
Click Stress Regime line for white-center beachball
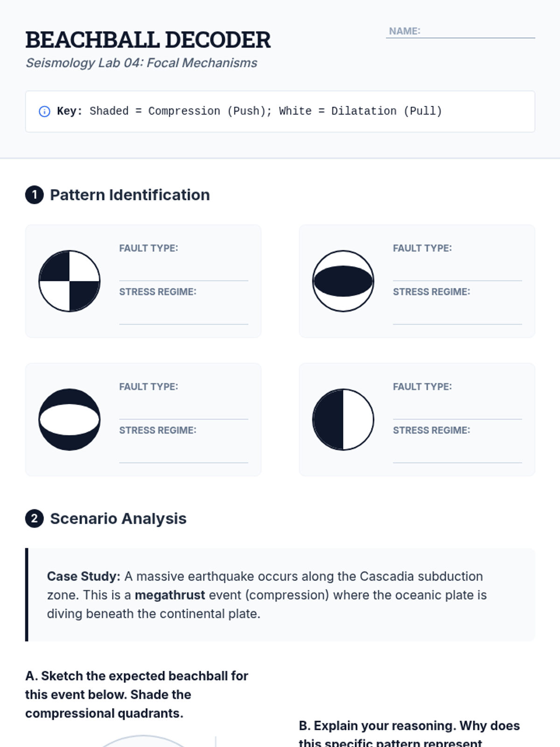point(183,453)
